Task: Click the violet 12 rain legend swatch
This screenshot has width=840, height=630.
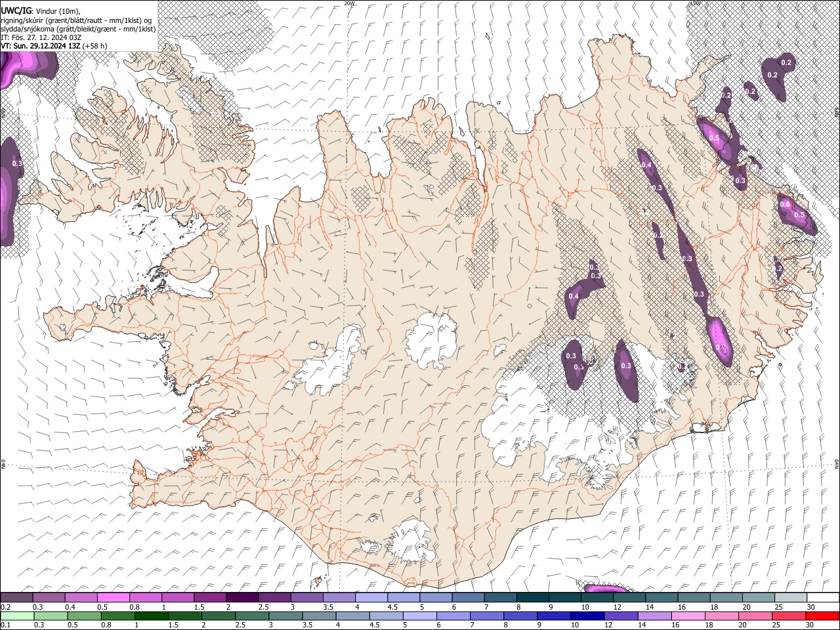Action: [x=621, y=616]
